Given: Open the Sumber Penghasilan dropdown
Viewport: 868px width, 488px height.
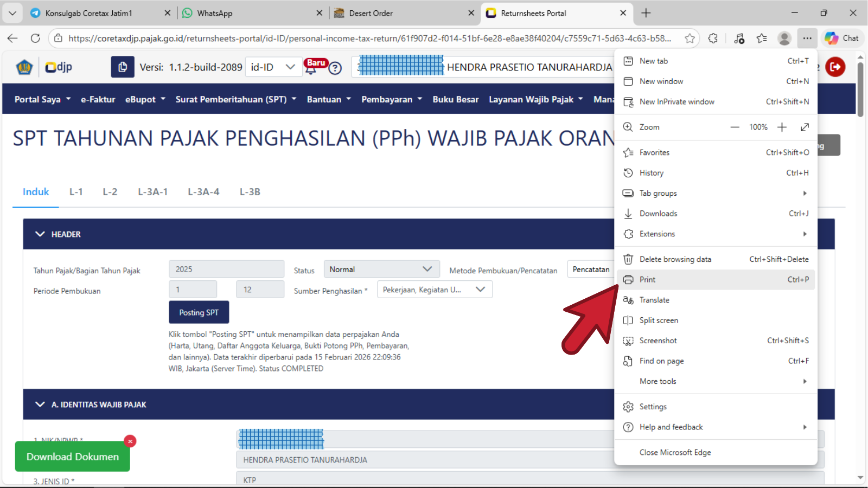Looking at the screenshot, I should pyautogui.click(x=435, y=290).
